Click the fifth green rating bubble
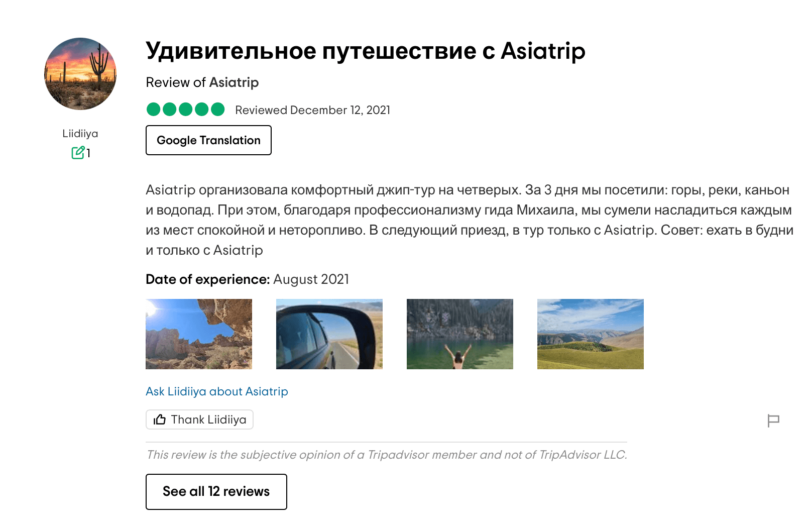This screenshot has width=812, height=522. [x=217, y=109]
